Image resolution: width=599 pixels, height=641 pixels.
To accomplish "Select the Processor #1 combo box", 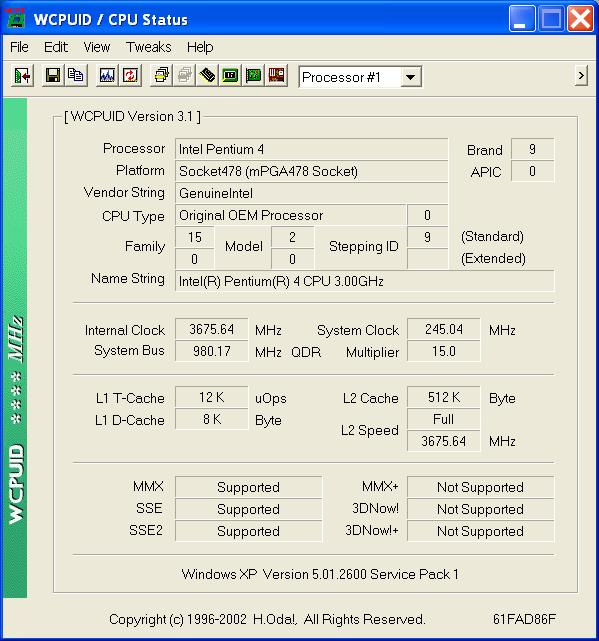I will 360,77.
